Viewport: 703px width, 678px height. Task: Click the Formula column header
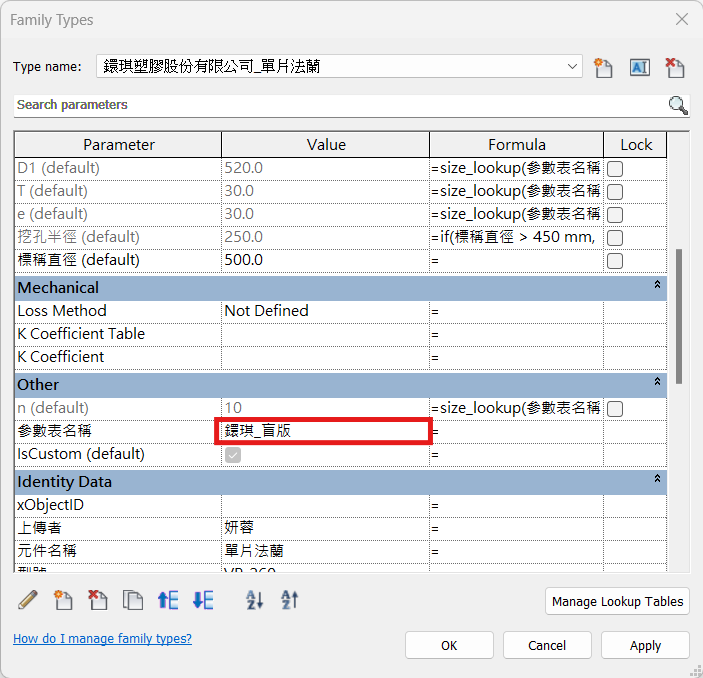click(516, 145)
